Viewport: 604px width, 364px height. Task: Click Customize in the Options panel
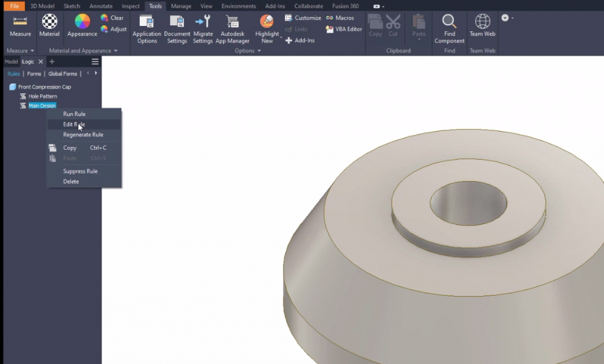[306, 18]
